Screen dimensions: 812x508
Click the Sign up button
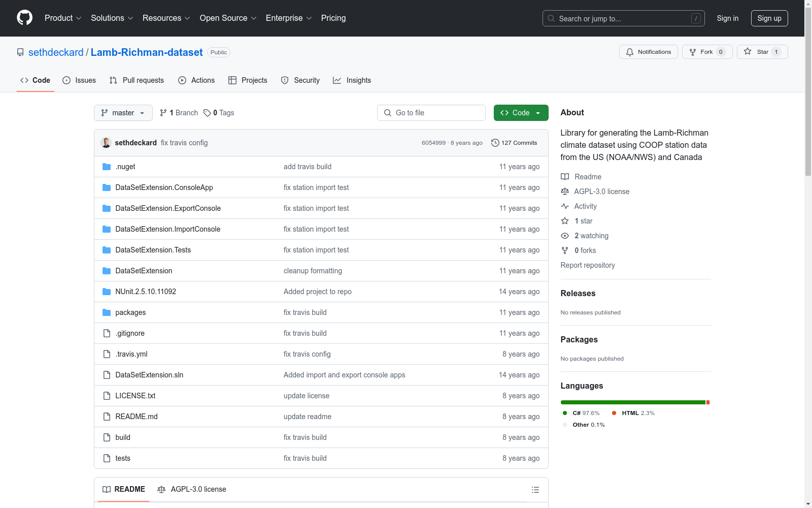(769, 18)
